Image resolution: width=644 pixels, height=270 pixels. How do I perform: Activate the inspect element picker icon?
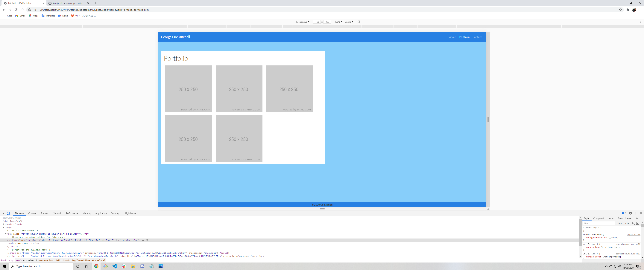tap(3, 213)
